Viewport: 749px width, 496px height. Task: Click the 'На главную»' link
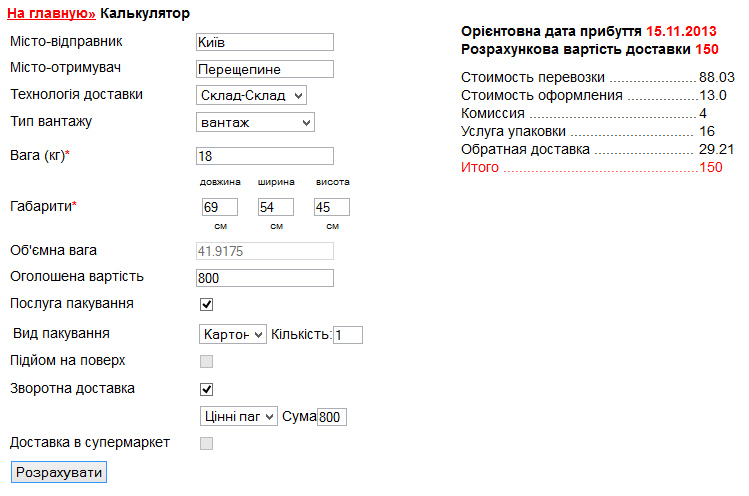pyautogui.click(x=51, y=15)
